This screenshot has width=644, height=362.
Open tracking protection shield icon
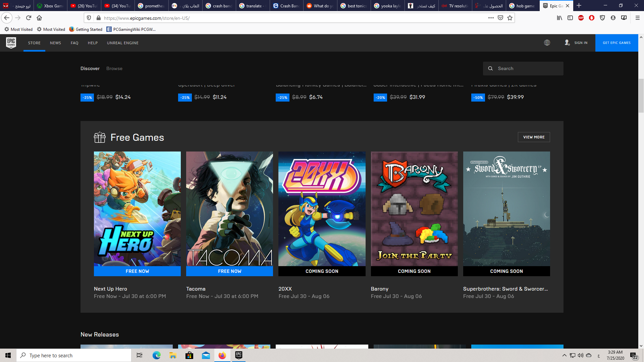(x=89, y=18)
